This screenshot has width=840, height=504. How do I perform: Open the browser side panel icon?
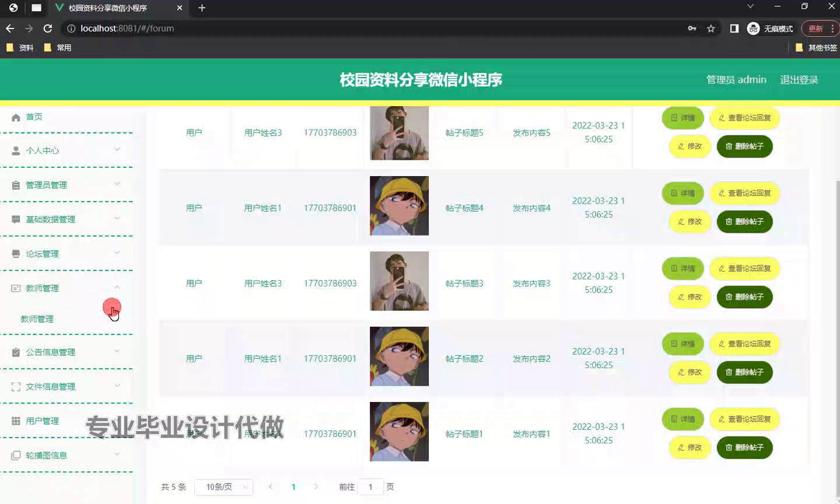[734, 28]
